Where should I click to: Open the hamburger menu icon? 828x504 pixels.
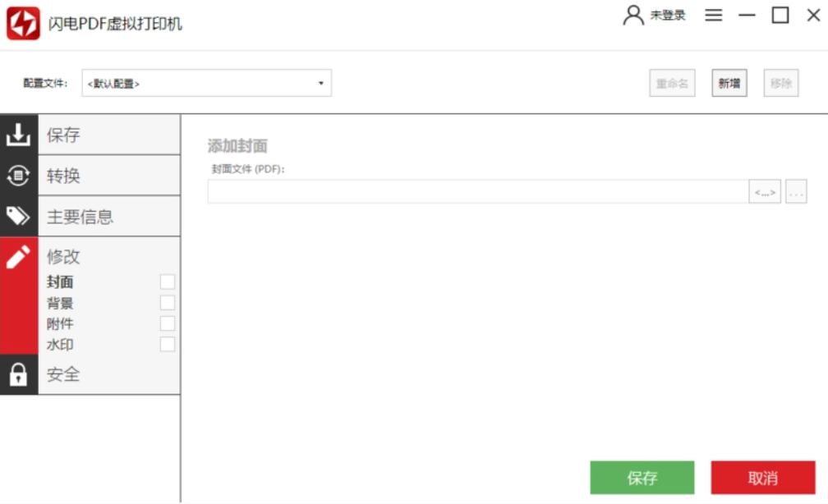713,16
